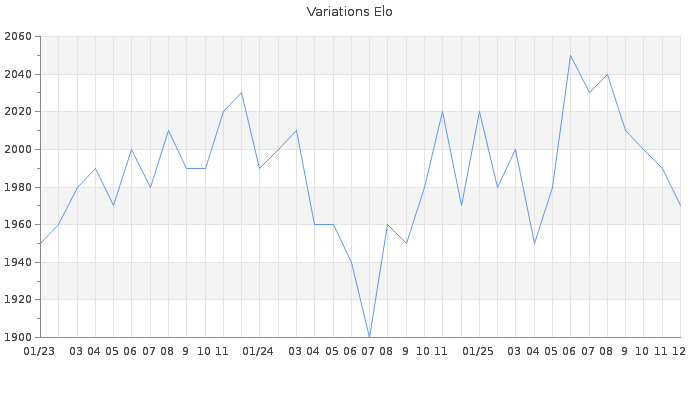700x400 pixels.
Task: Click the highest peak at 2050 on the line
Action: point(570,55)
